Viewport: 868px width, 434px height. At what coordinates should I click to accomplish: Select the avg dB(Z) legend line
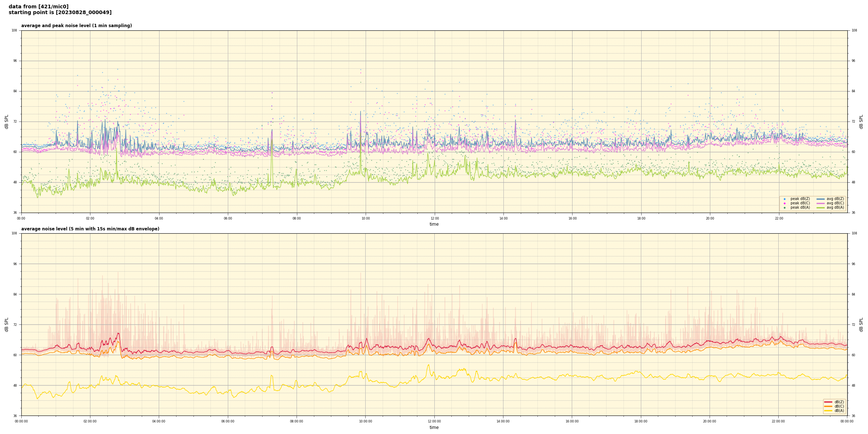pos(821,199)
